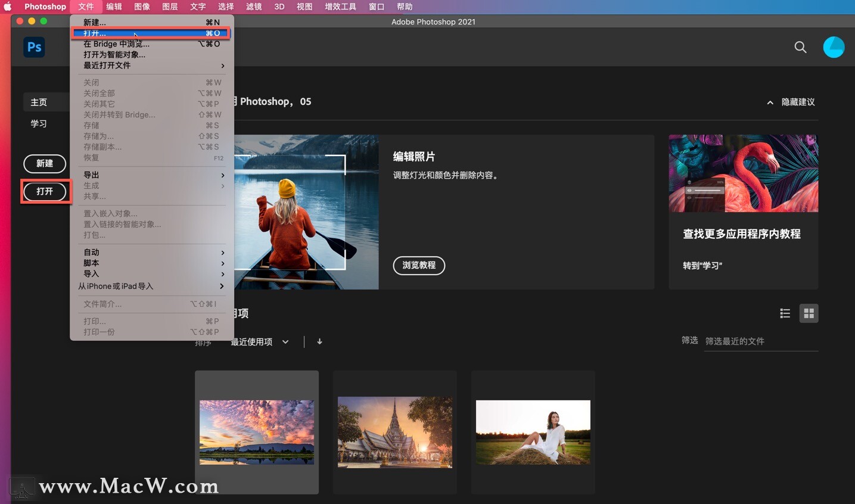
Task: Click the Photoshop Ps home logo
Action: tap(35, 47)
